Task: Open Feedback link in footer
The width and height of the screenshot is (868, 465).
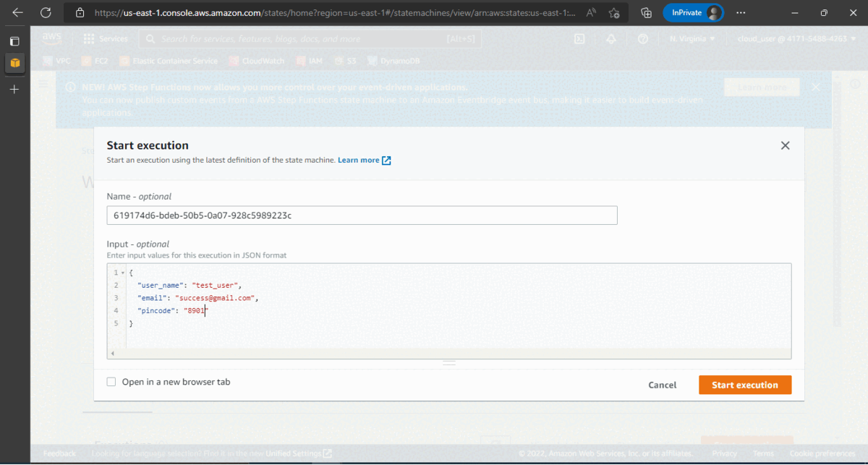Action: [59, 453]
